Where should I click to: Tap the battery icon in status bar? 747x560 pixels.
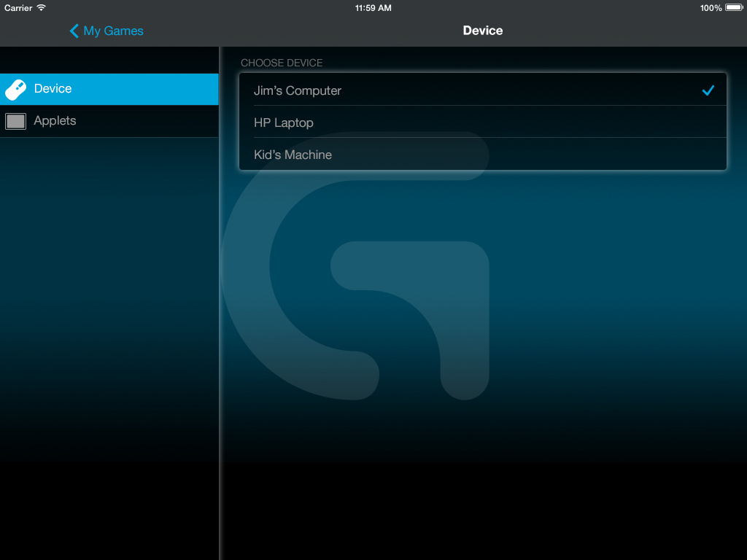733,8
